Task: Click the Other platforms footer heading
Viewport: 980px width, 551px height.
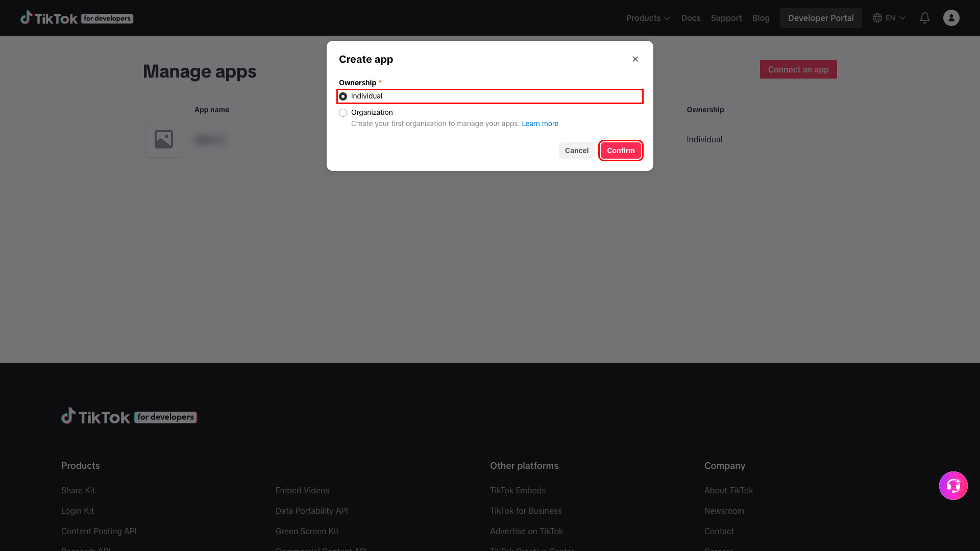Action: coord(524,466)
